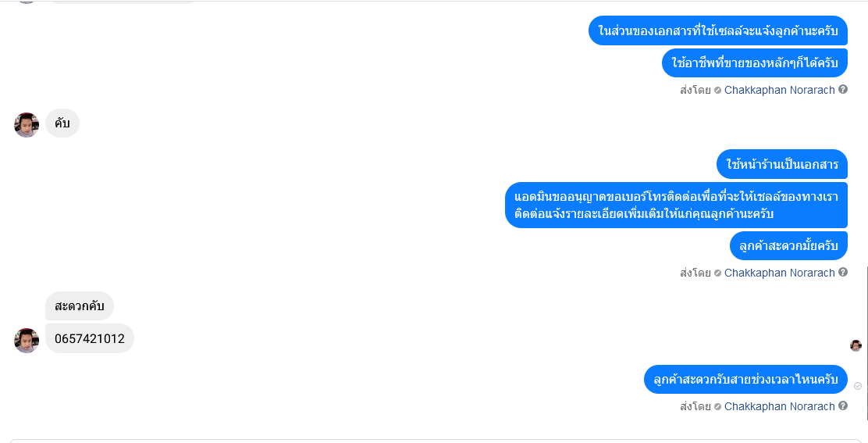The width and height of the screenshot is (868, 443).
Task: Open customer avatar beside the คับ message
Action: click(x=27, y=124)
